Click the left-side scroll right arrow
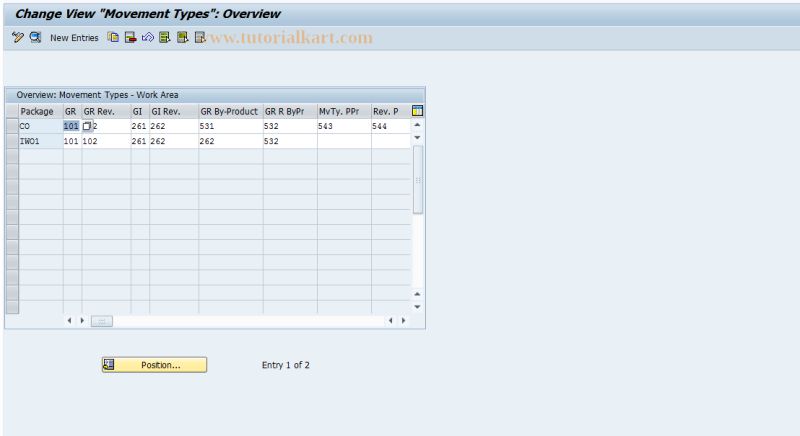The height and width of the screenshot is (436, 800). [x=82, y=321]
